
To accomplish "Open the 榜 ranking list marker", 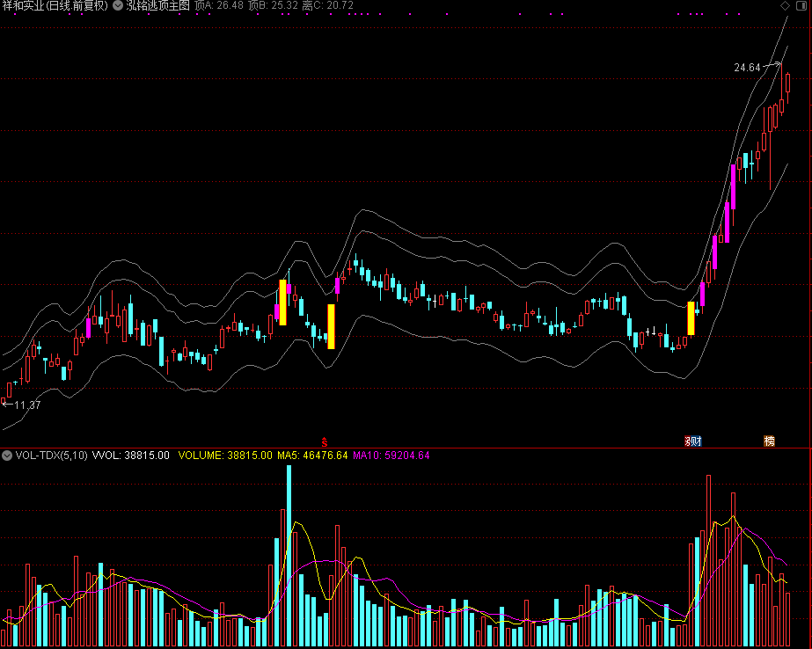I will point(770,441).
